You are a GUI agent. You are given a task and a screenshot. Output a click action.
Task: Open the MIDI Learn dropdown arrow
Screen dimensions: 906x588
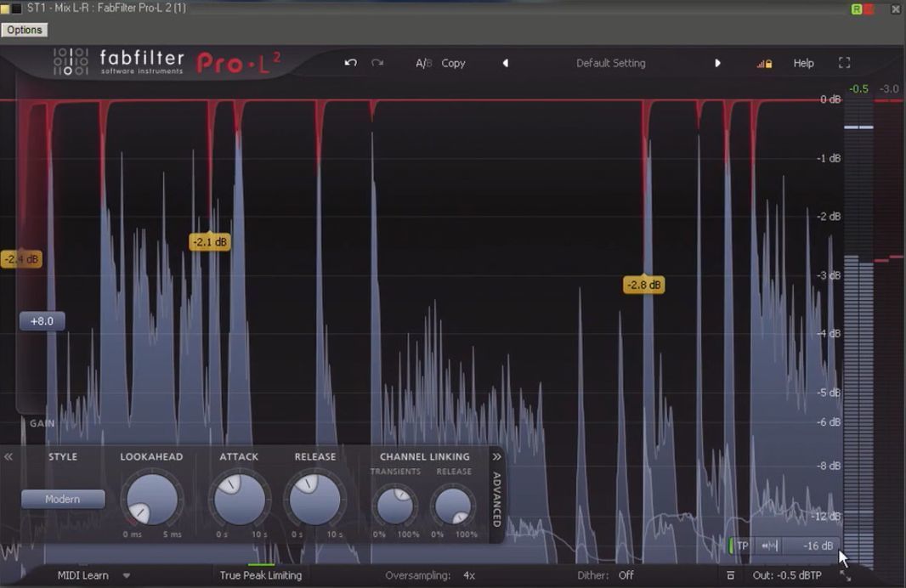pyautogui.click(x=127, y=575)
